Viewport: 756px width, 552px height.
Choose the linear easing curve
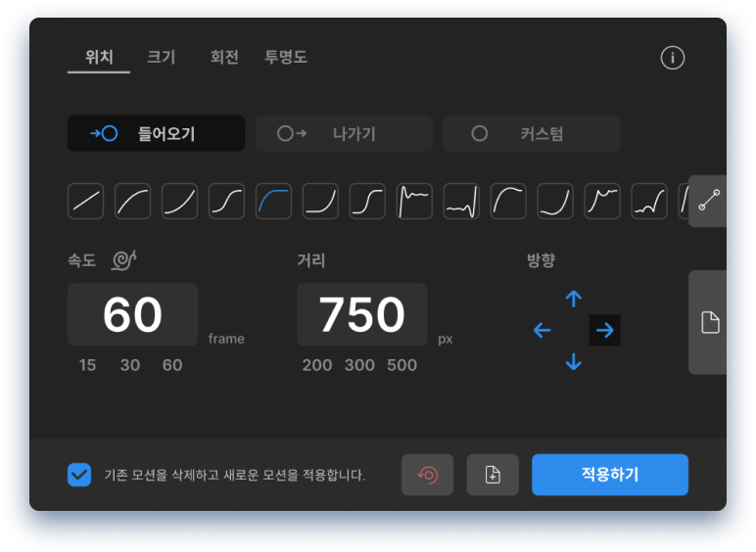pyautogui.click(x=86, y=201)
